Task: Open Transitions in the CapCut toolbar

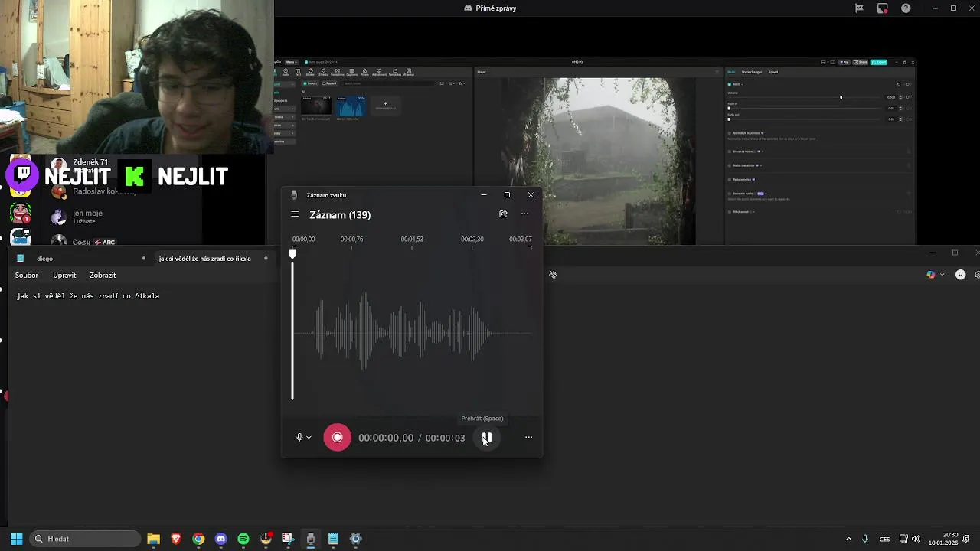Action: point(338,72)
